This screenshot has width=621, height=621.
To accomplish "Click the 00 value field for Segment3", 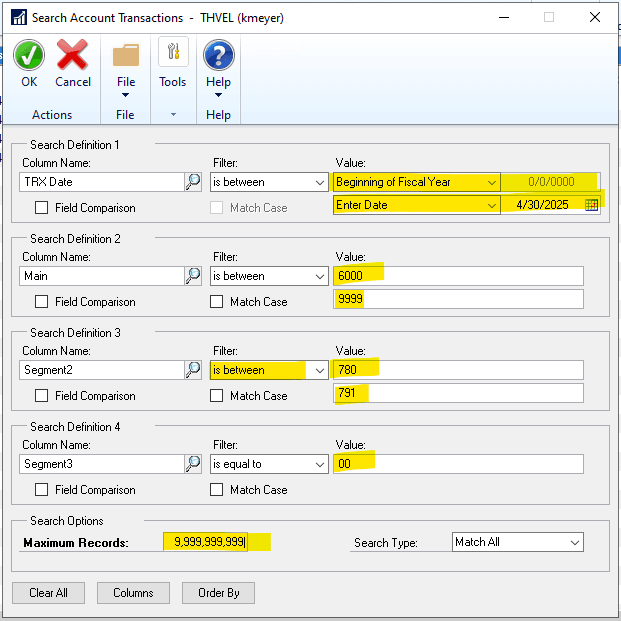I will pos(458,464).
